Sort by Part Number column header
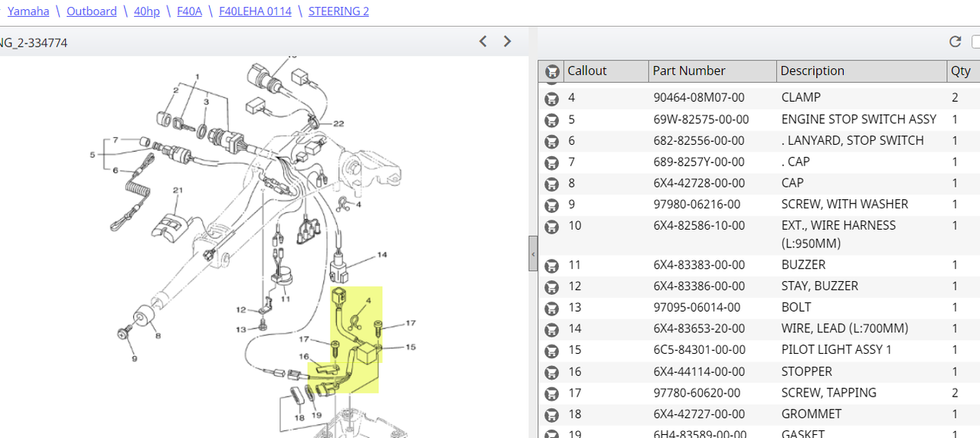980x438 pixels. coord(712,71)
